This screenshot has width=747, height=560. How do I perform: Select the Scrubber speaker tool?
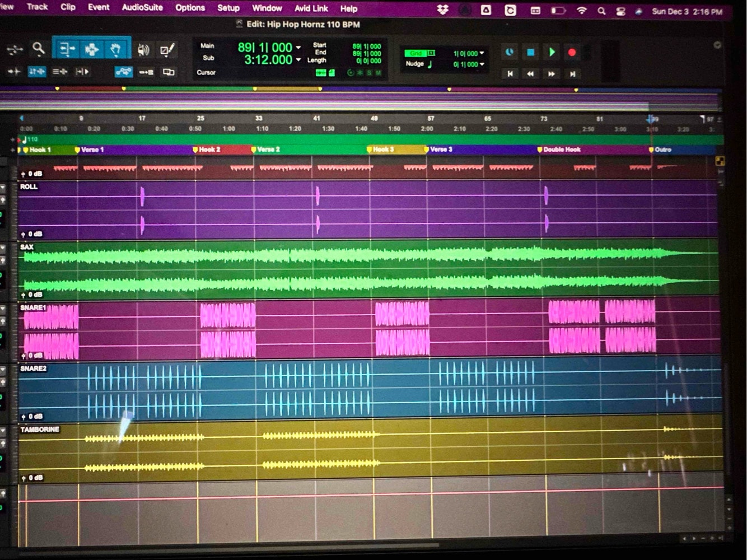[143, 50]
